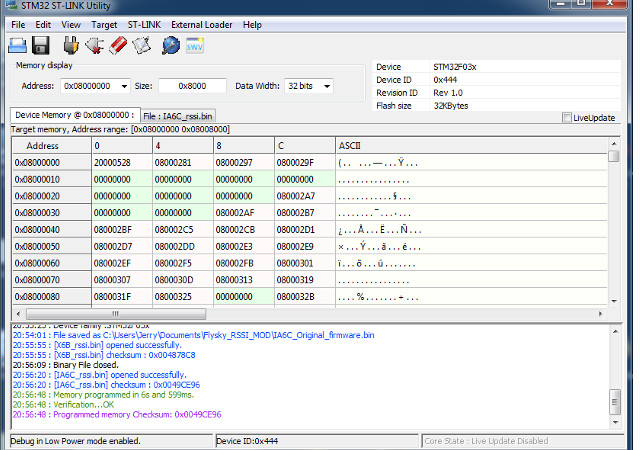The width and height of the screenshot is (640, 450).
Task: Click log line 'Verification...OK'
Action: click(x=63, y=405)
